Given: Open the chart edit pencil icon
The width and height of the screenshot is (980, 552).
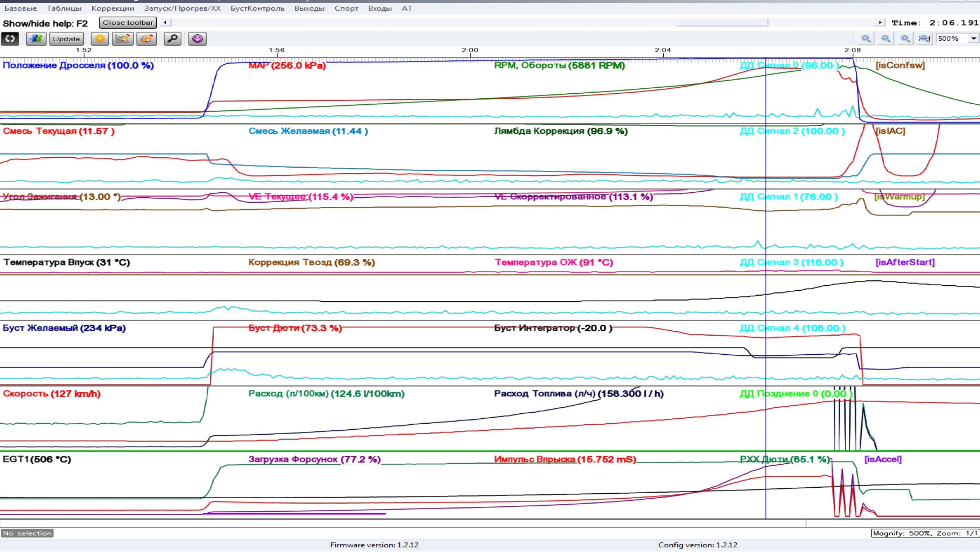Looking at the screenshot, I should pyautogui.click(x=123, y=39).
